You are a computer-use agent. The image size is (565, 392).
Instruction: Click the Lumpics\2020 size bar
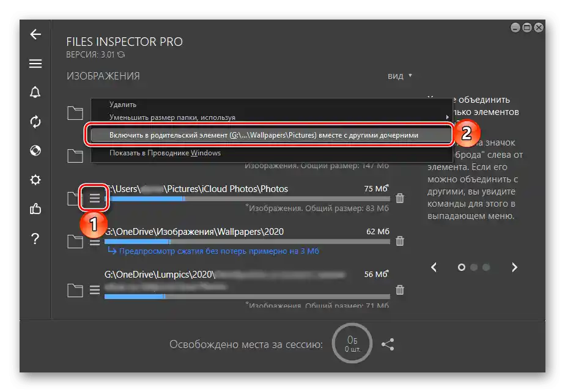click(x=247, y=297)
